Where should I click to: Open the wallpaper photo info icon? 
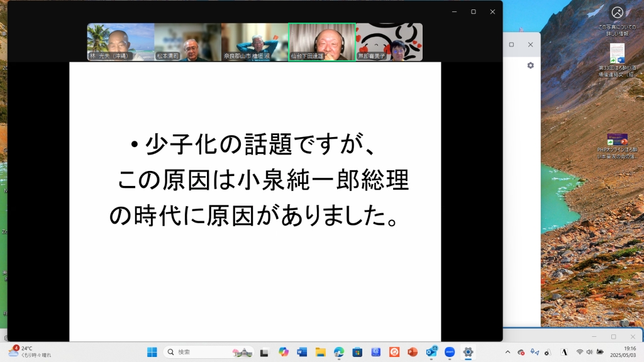point(617,19)
